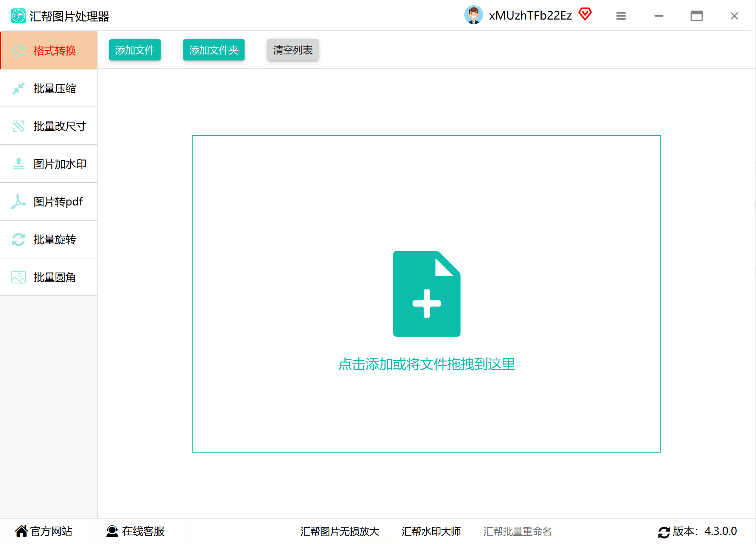756x544 pixels.
Task: Click the 汇帮水印大师 link
Action: click(x=431, y=531)
